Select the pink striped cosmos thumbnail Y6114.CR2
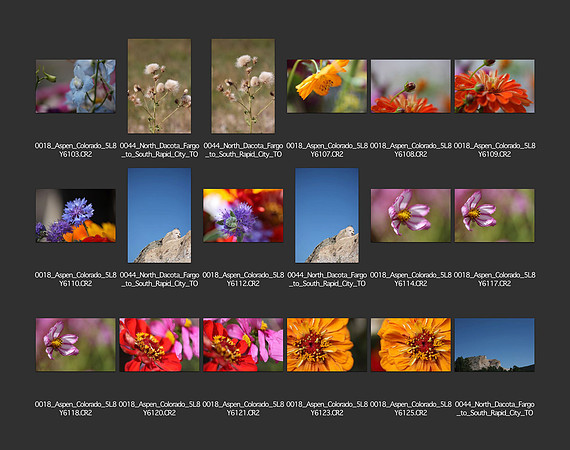 click(x=411, y=216)
